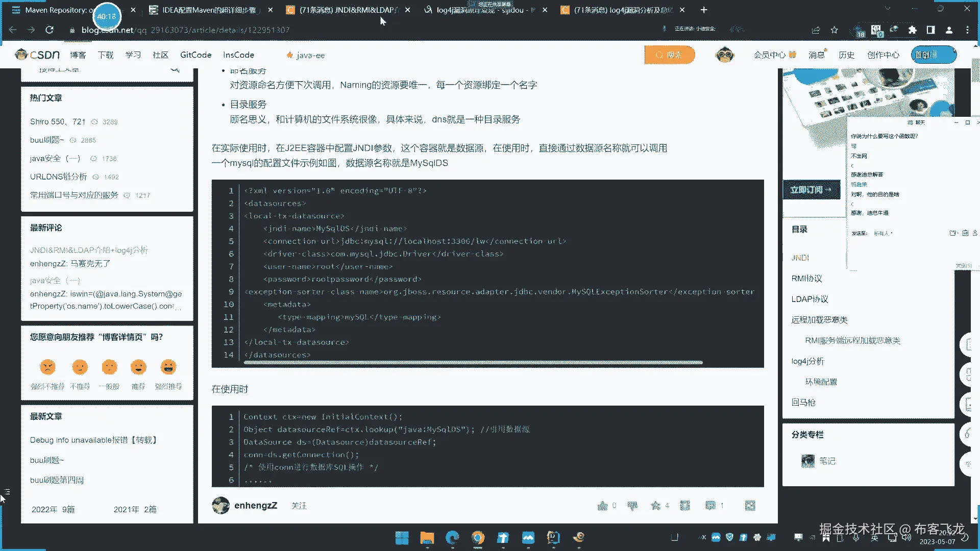The image size is (980, 551).
Task: Switch to IDEA配置Maven browser tab
Action: click(x=209, y=10)
